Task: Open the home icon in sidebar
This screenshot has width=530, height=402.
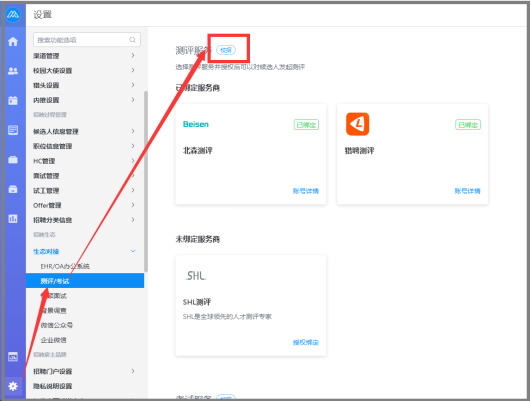Action: click(x=13, y=42)
